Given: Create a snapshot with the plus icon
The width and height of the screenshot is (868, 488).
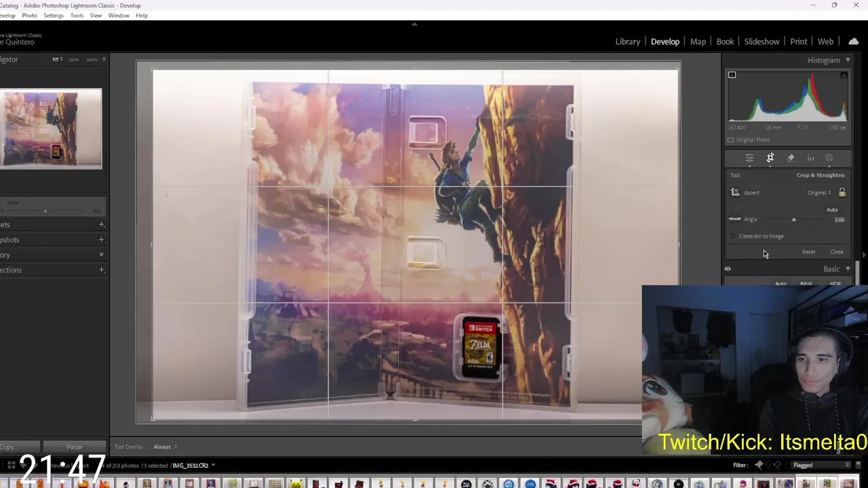Looking at the screenshot, I should pos(102,239).
